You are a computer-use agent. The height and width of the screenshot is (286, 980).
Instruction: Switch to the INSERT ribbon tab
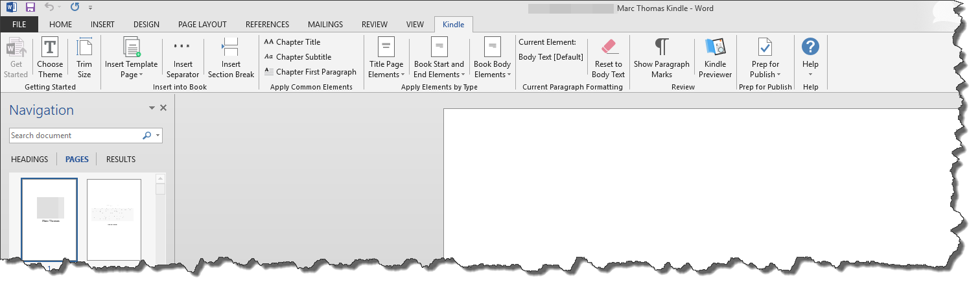pyautogui.click(x=102, y=25)
